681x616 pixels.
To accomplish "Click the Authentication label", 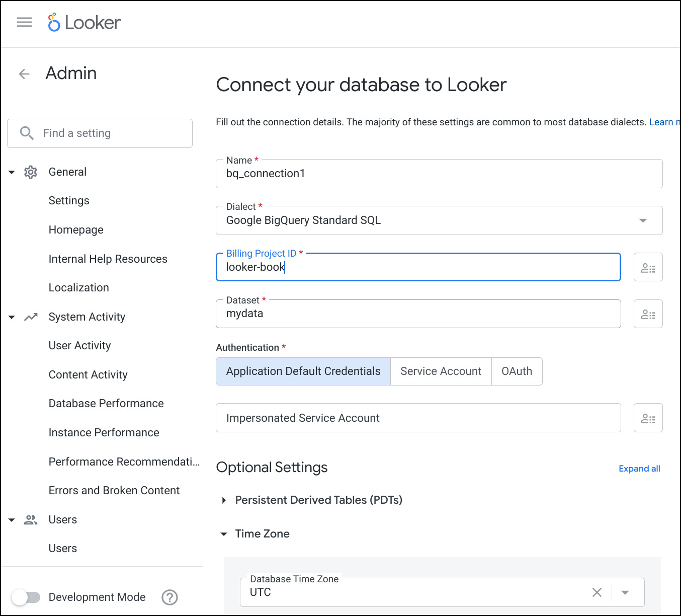I will [x=247, y=348].
